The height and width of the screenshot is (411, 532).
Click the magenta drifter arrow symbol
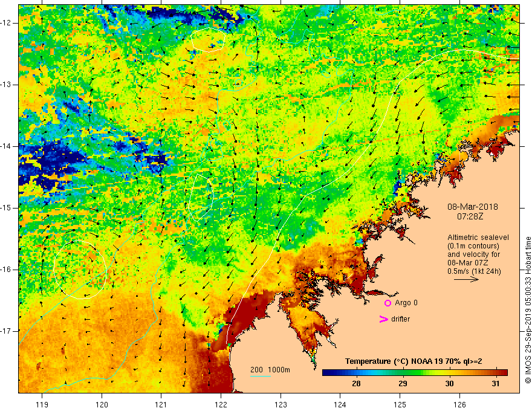click(384, 319)
